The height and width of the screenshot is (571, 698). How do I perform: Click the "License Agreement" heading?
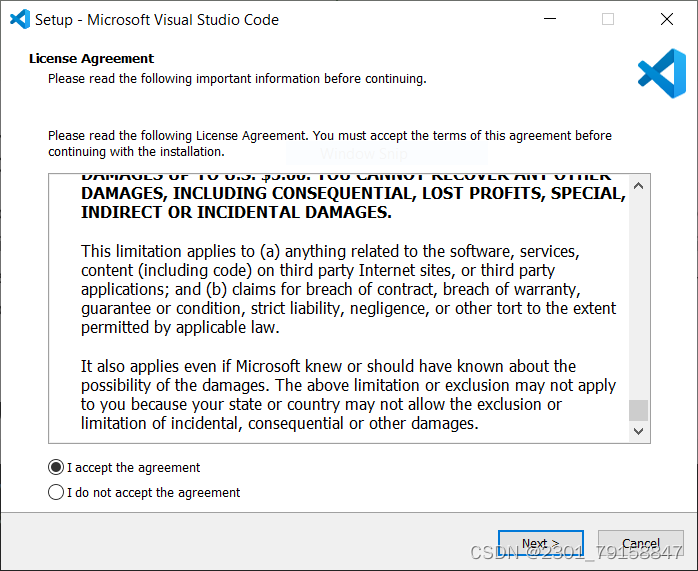(x=91, y=58)
